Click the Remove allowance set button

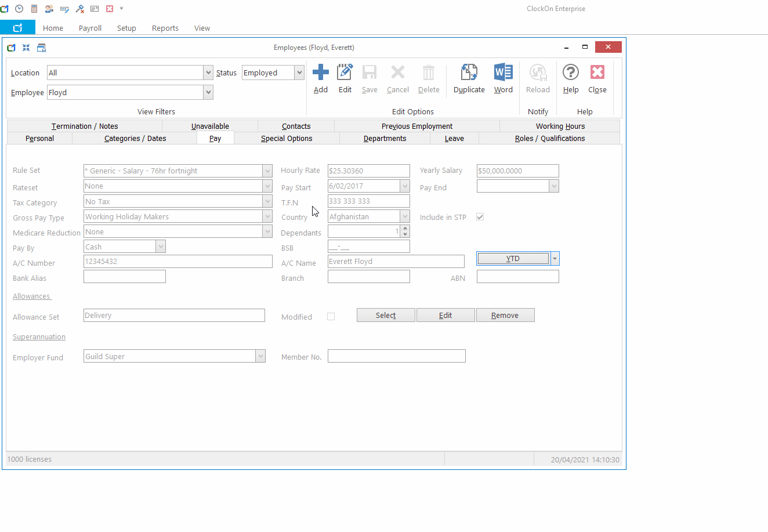click(505, 315)
